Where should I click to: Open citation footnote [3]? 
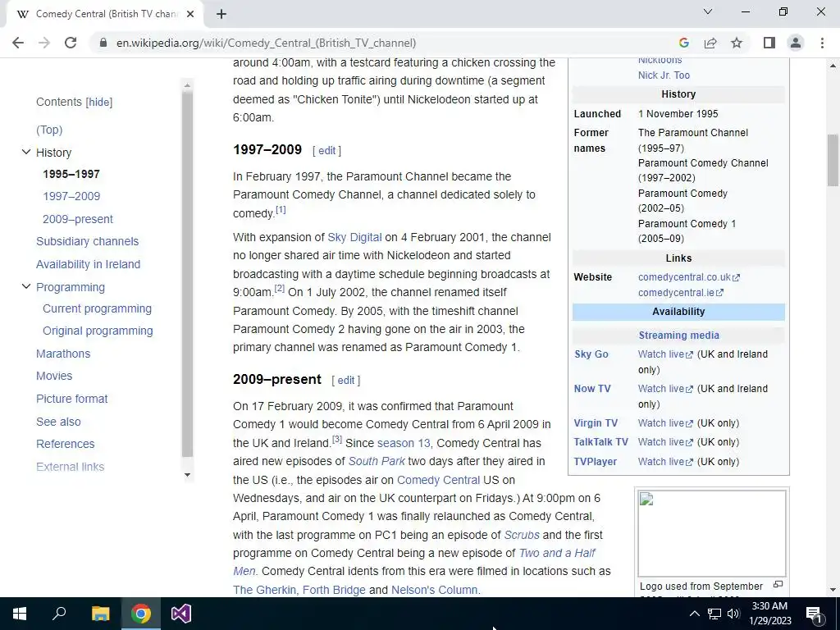337,440
